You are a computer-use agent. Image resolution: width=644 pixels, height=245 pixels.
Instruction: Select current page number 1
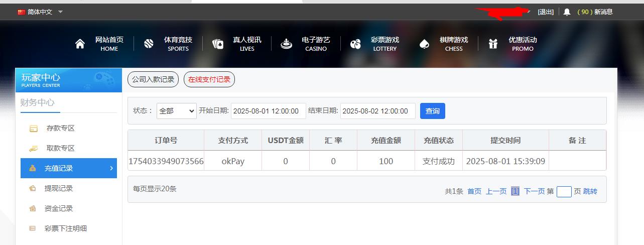coord(516,191)
